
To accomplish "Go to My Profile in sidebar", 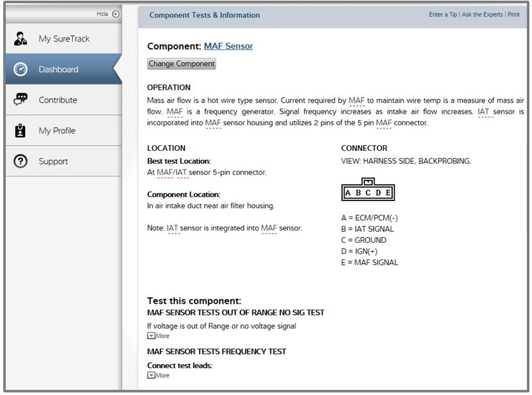I will 57,130.
